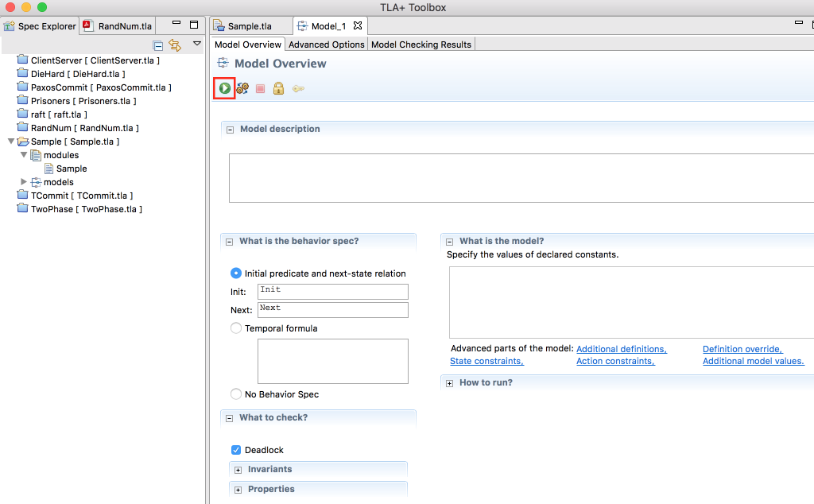Click the Next input field
The image size is (814, 504).
[333, 310]
